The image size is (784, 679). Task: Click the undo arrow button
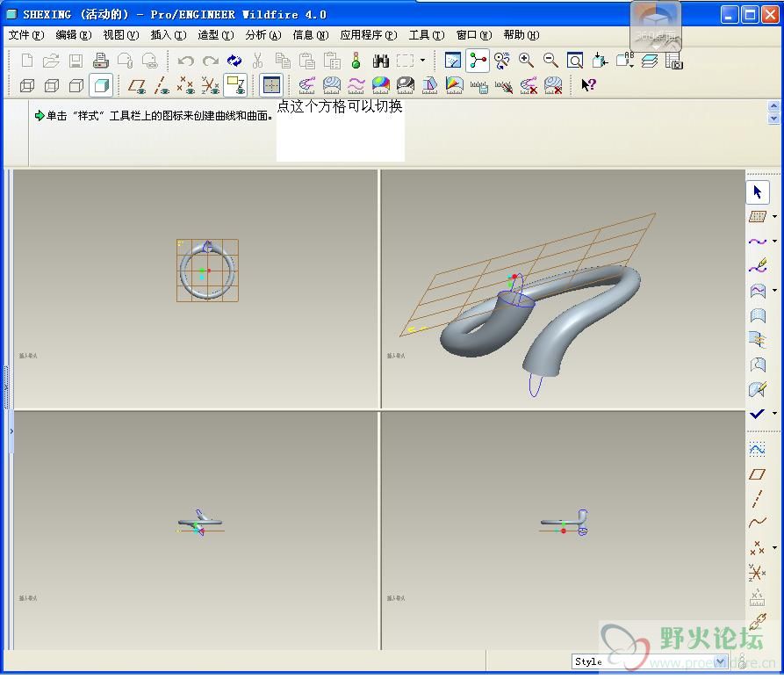(186, 61)
